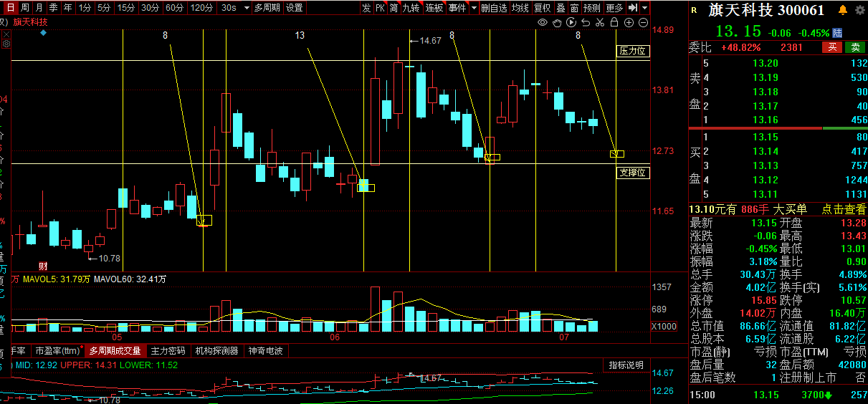The image size is (868, 404).
Task: Open quote panel settings gear icon
Action: click(859, 10)
